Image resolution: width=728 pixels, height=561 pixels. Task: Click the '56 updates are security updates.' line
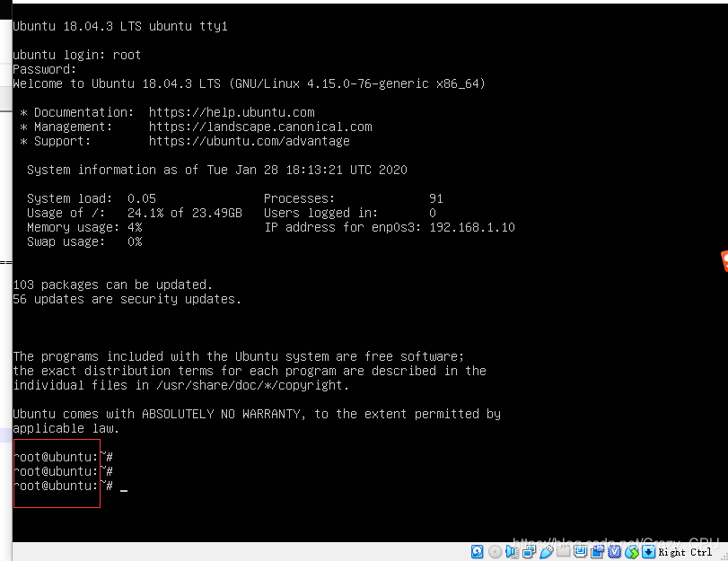point(127,299)
